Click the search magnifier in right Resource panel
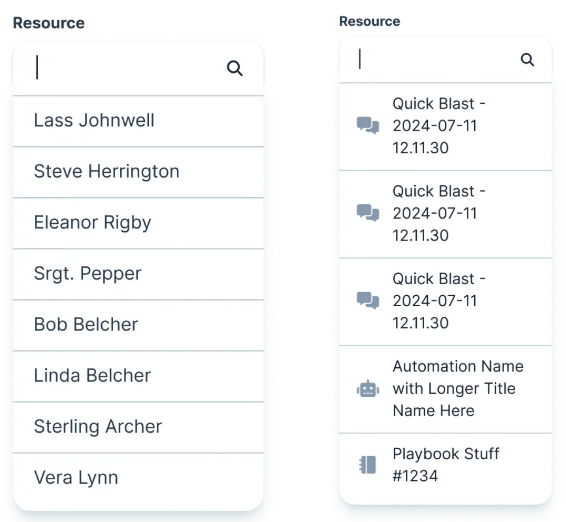566x522 pixels. click(527, 60)
